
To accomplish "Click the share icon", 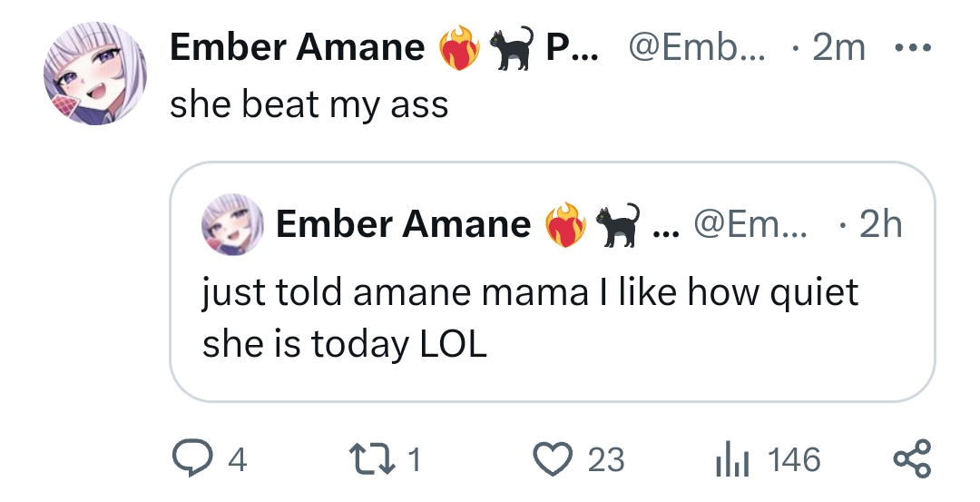I will coord(913,459).
